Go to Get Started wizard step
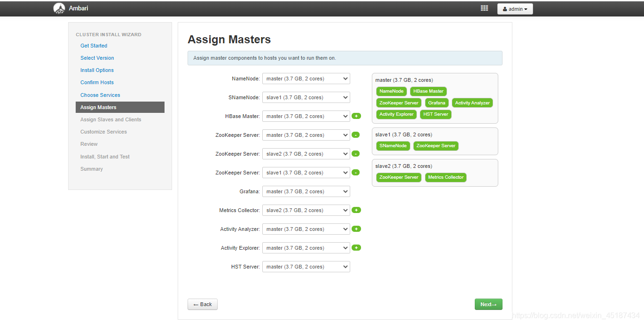 [94, 46]
